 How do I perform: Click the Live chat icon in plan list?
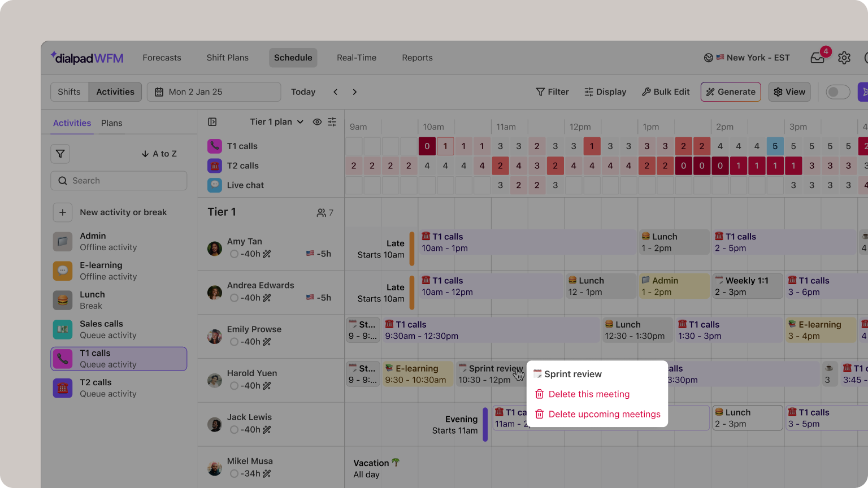[x=215, y=185]
